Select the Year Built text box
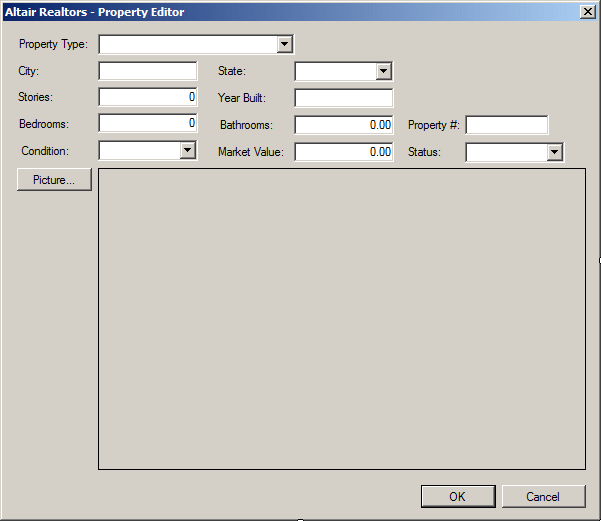This screenshot has width=601, height=521. tap(344, 98)
